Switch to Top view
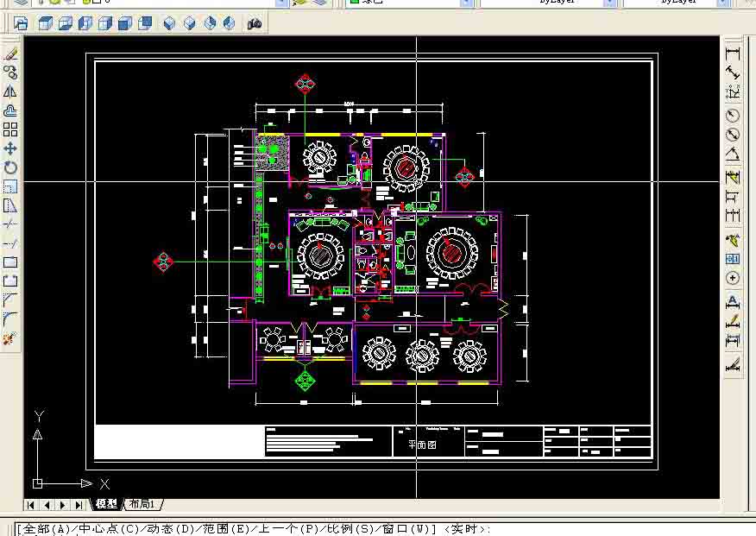This screenshot has width=756, height=536. pos(46,23)
